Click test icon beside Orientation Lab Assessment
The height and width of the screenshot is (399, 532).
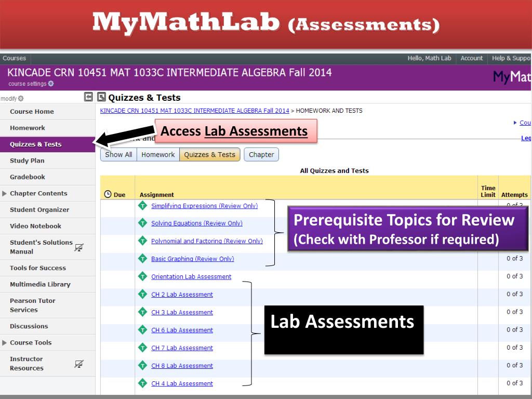(142, 276)
